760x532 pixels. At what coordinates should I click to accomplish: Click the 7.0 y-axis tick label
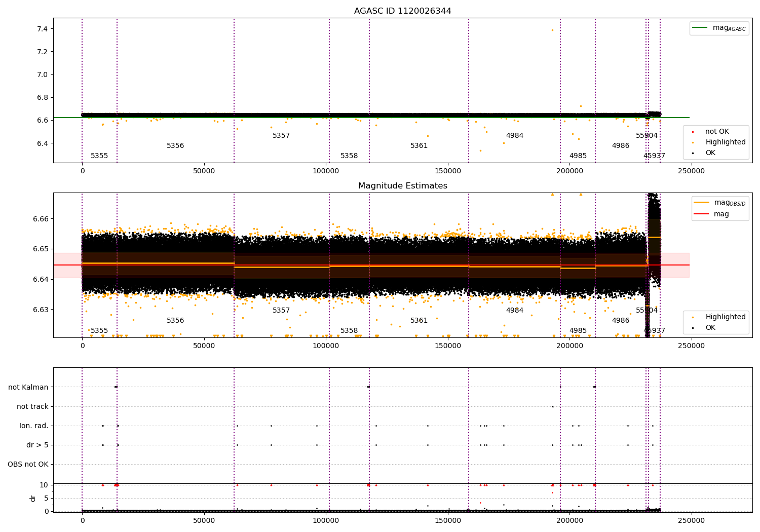pyautogui.click(x=42, y=74)
